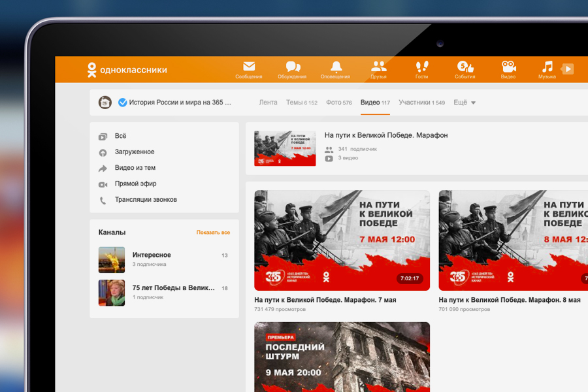The image size is (588, 392).
Task: Open Музыка note icon
Action: tap(547, 67)
